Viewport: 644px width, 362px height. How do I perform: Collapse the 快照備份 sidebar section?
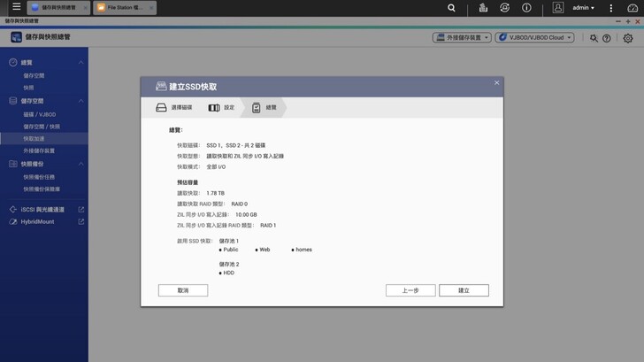81,164
